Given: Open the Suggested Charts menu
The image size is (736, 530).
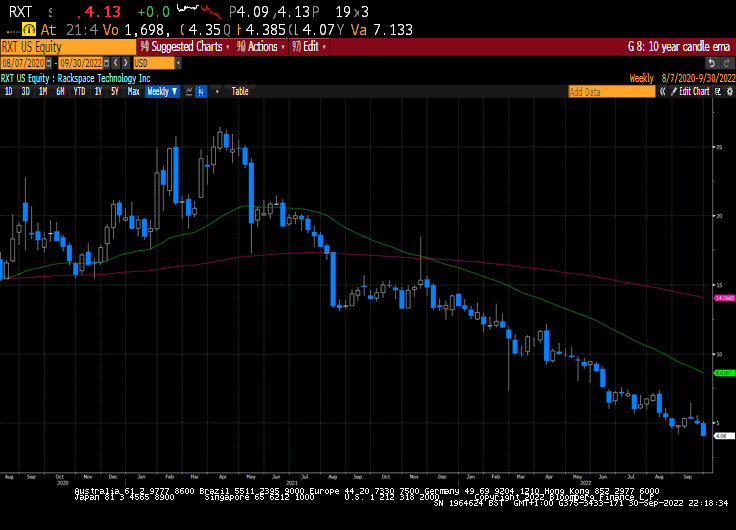Looking at the screenshot, I should [x=182, y=47].
